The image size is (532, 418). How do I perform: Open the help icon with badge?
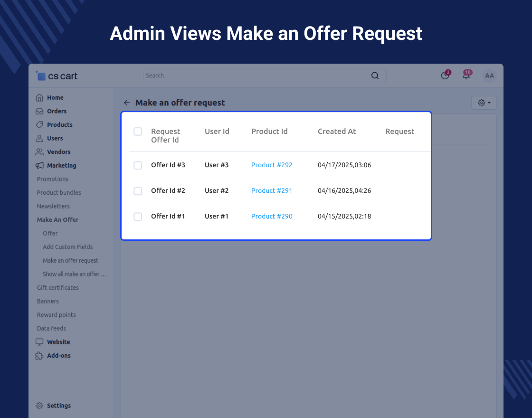[x=445, y=76]
